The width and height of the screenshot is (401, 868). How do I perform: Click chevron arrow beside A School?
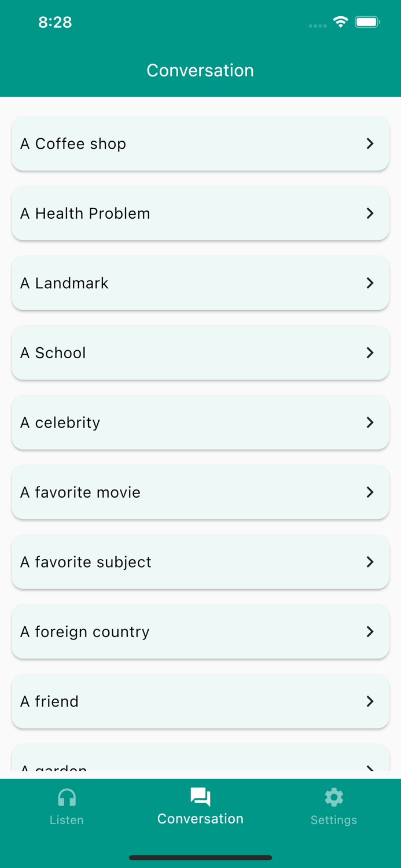[370, 352]
